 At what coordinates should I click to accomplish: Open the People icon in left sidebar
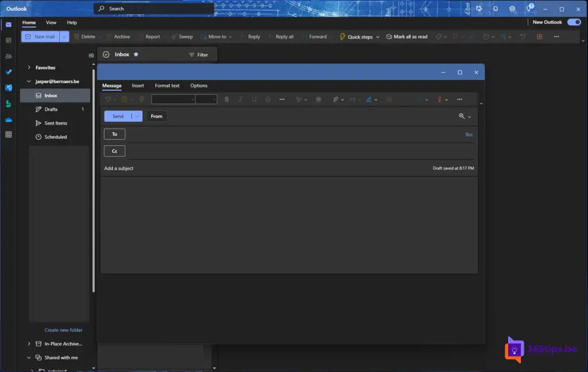click(8, 56)
